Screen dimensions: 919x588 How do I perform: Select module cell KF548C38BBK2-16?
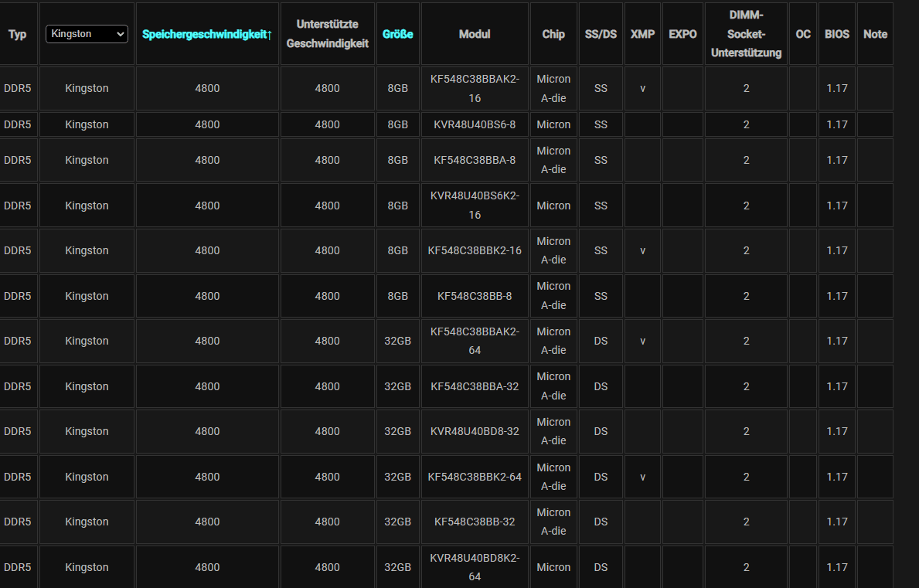coord(475,250)
